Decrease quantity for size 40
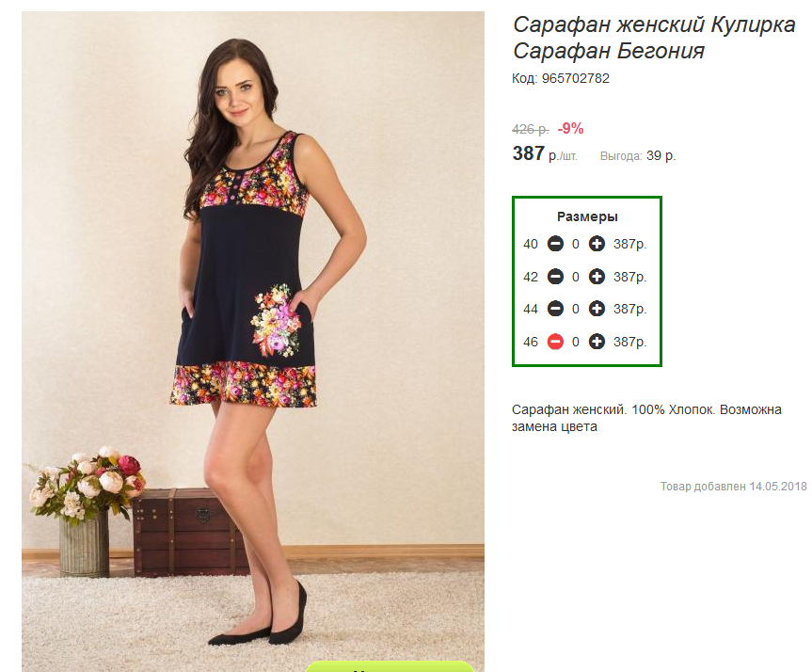The image size is (812, 672). [555, 244]
